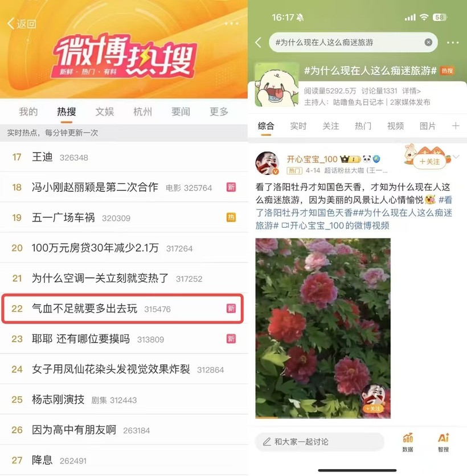Play the peony flower video thumbnail
Screen dimensions: 467x476
[x=323, y=328]
